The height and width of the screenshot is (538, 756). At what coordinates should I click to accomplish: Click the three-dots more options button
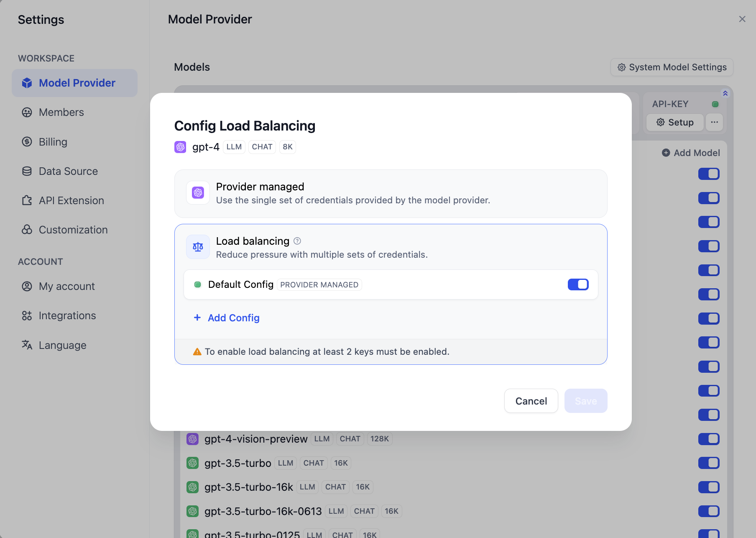click(x=714, y=122)
